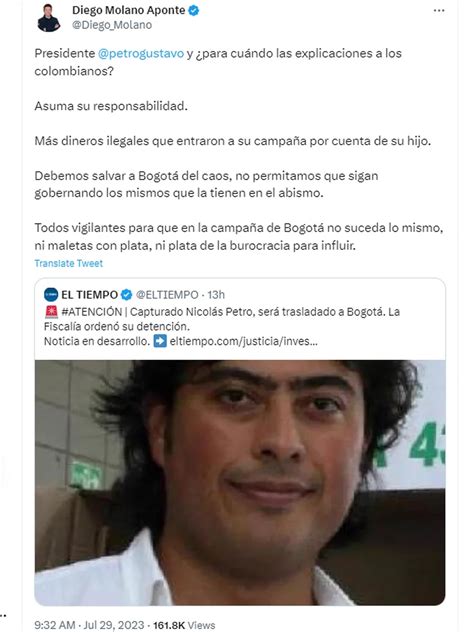Open the @ELTIEMPO handle in quoted tweet

pos(167,295)
